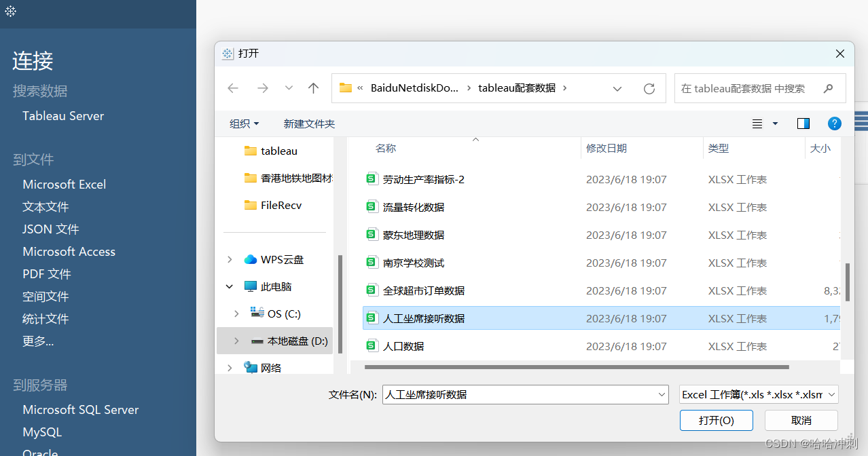Choose PDF 文件 connector in Tableau
This screenshot has height=456, width=868.
47,274
